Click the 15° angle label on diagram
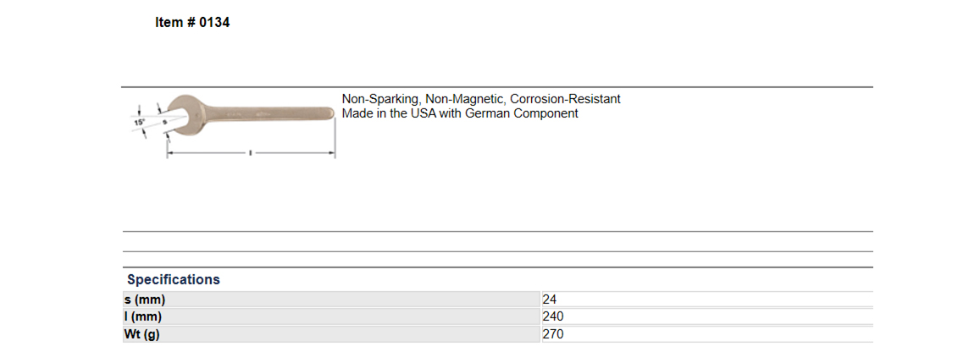Screen dimensions: 980x352 coord(139,123)
